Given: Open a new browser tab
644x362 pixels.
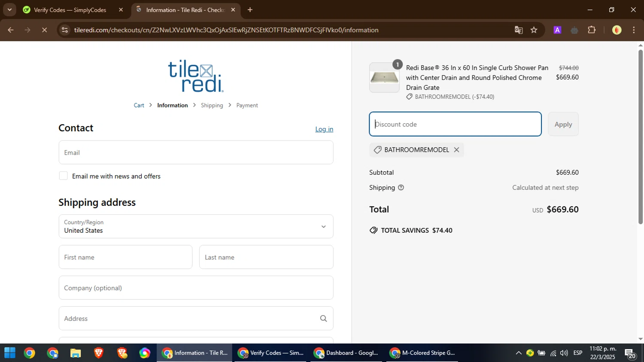Looking at the screenshot, I should [250, 10].
